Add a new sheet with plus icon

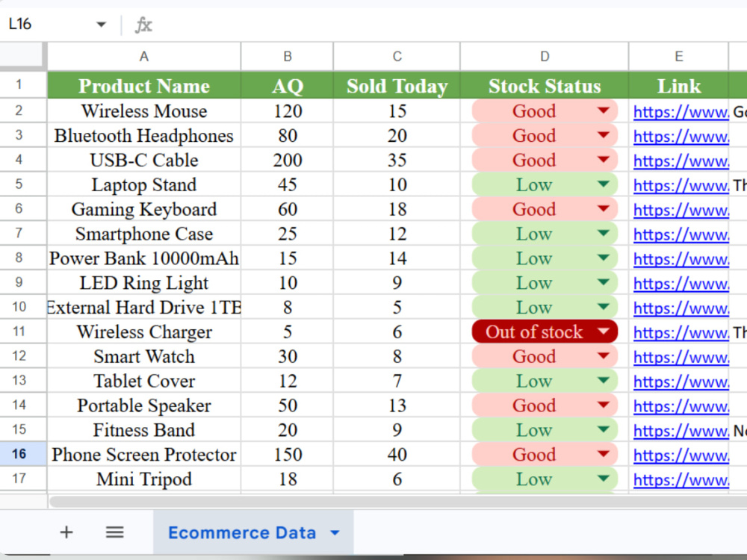coord(66,532)
